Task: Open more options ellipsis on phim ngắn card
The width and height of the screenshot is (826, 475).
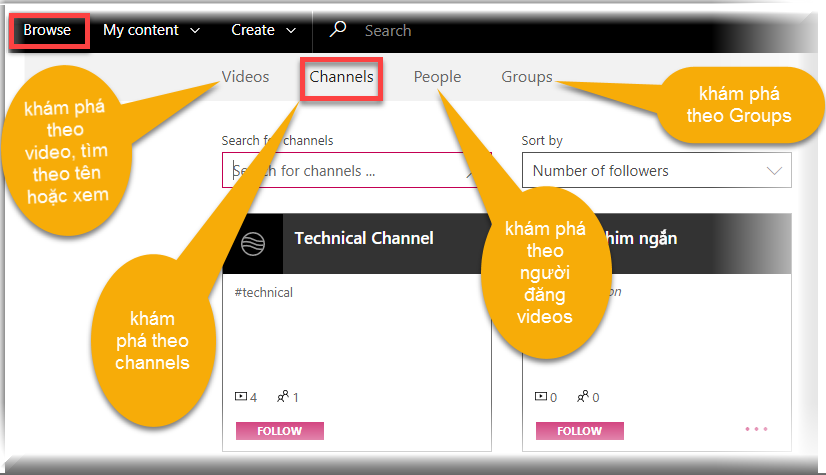Action: point(756,430)
